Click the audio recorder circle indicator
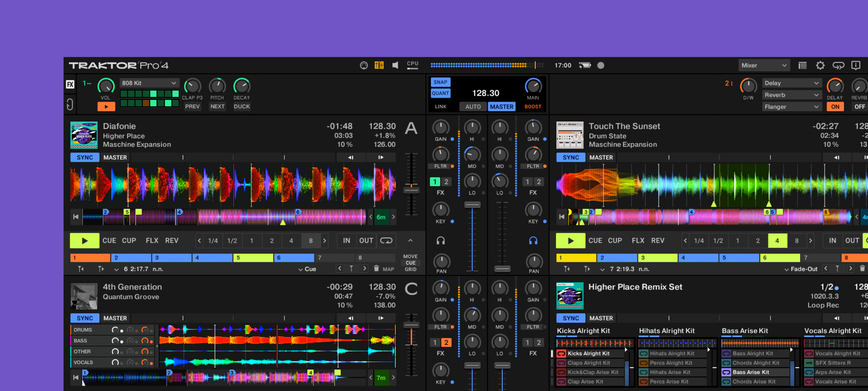 pos(601,65)
